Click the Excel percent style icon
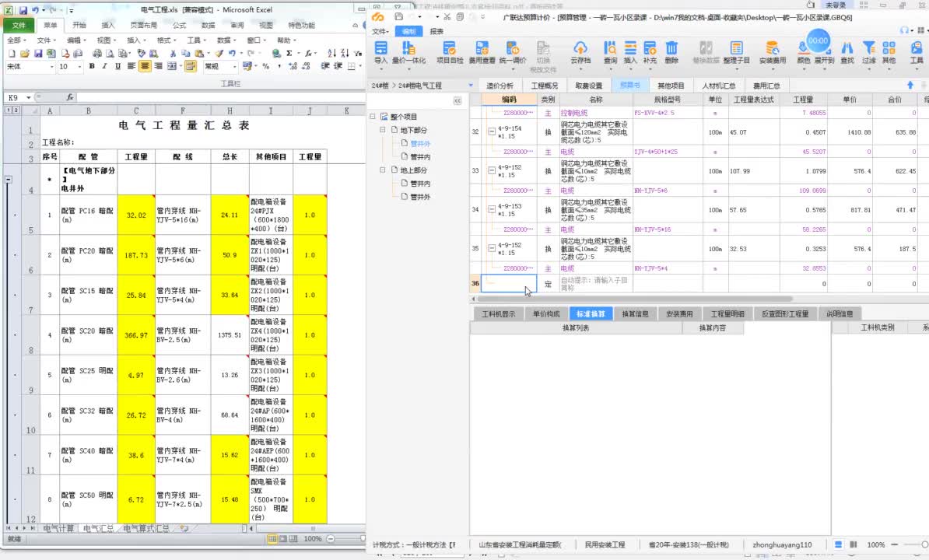This screenshot has height=560, width=929. 265,66
